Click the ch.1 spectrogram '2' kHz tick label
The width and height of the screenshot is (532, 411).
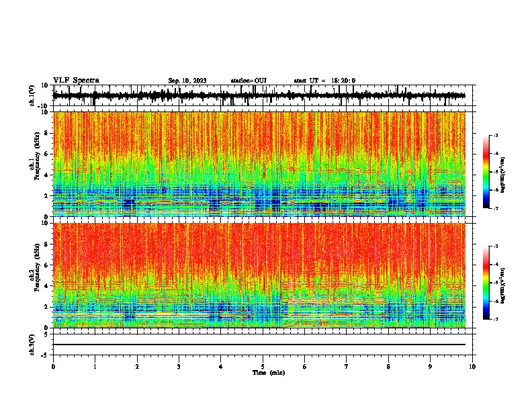[46, 195]
